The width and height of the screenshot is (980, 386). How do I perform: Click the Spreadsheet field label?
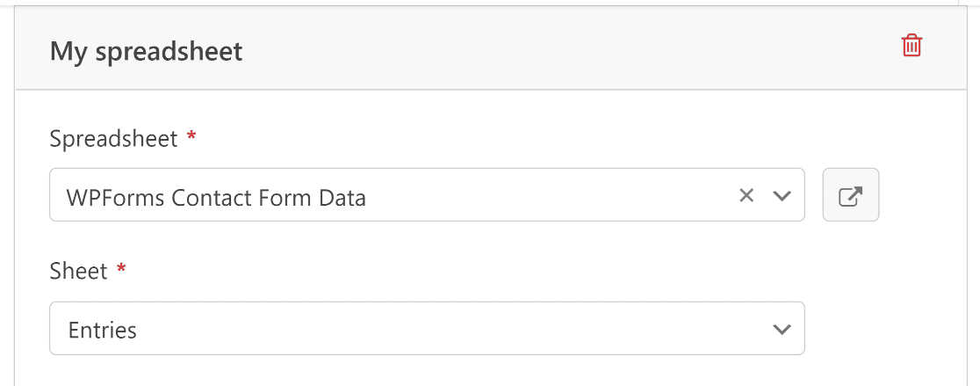[x=114, y=139]
